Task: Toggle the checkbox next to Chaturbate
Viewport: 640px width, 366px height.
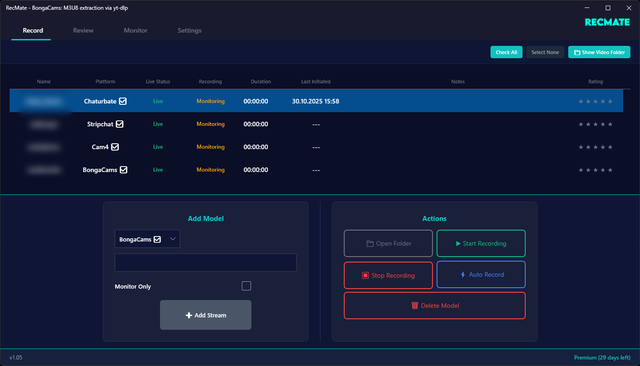Action: [123, 101]
